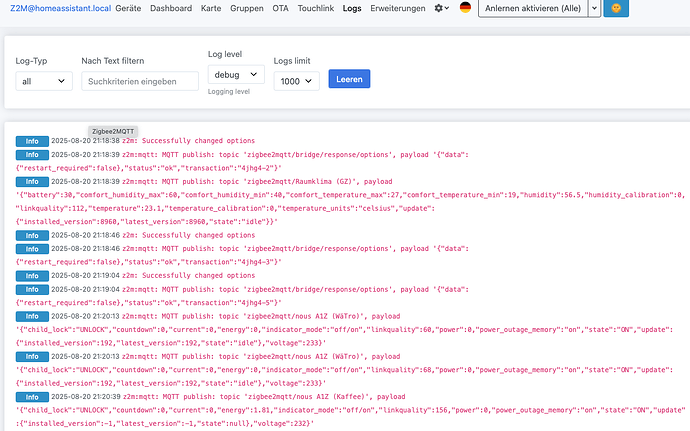Click the transaction "4jhg4-2" payload line
This screenshot has width=690, height=431.
(148, 168)
